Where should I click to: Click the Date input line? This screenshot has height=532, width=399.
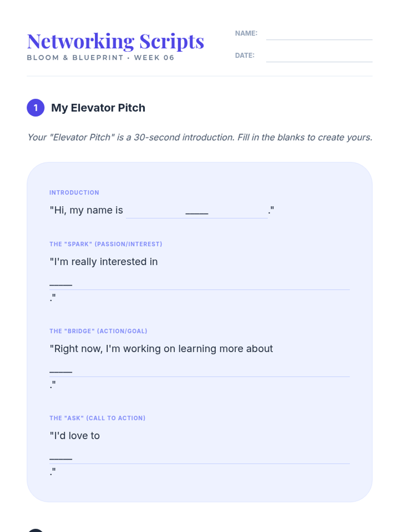[x=319, y=57]
